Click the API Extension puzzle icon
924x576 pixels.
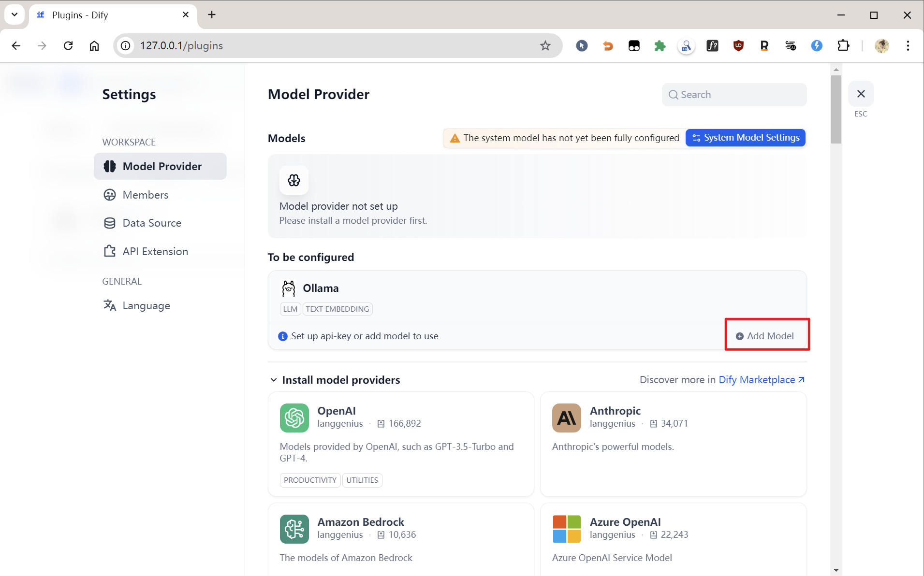[x=110, y=251]
